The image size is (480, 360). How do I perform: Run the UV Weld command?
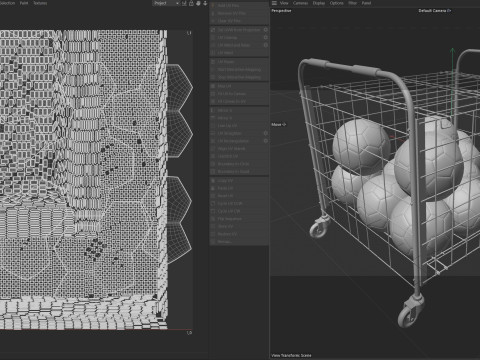239,53
